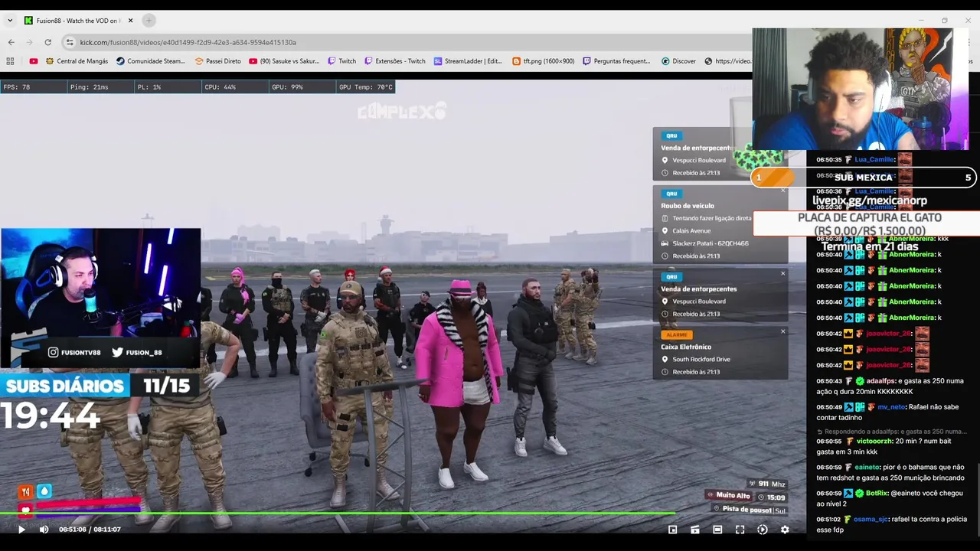Open the Perguntas frequent... bookmark
This screenshot has height=551, width=980.
pyautogui.click(x=616, y=61)
